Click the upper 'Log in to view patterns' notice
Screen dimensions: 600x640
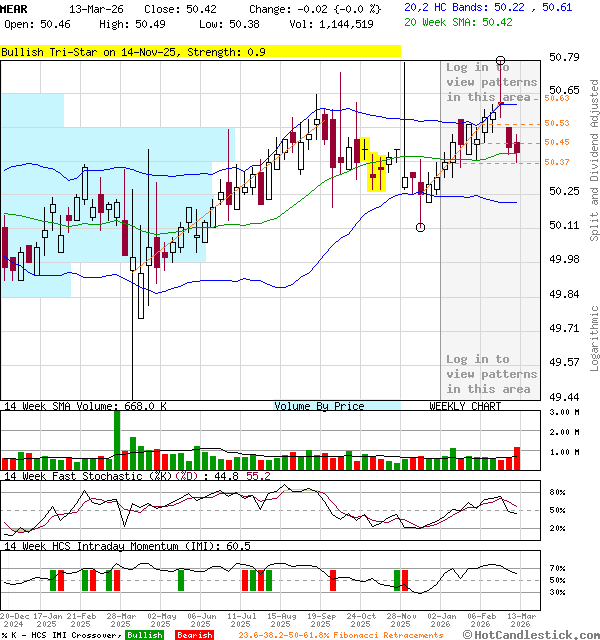click(x=488, y=82)
